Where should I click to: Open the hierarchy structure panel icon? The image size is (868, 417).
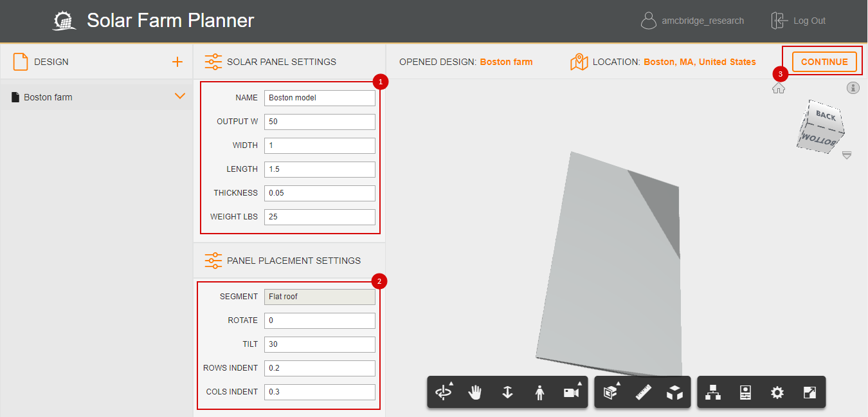[x=713, y=392]
